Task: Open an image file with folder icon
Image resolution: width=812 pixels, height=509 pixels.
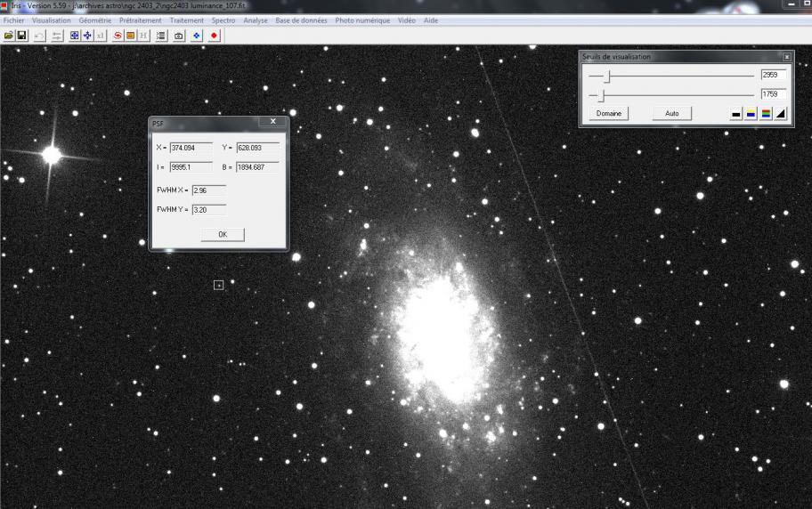Action: pos(9,36)
